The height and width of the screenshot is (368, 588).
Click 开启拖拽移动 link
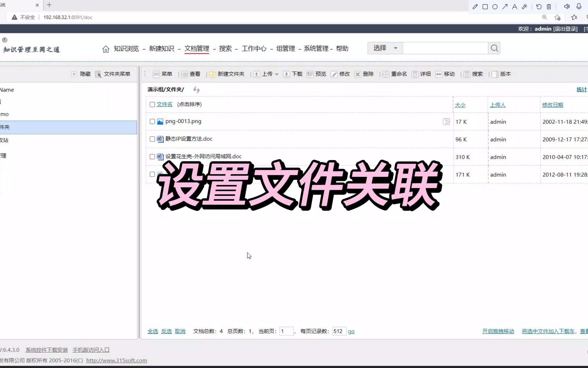tap(498, 331)
